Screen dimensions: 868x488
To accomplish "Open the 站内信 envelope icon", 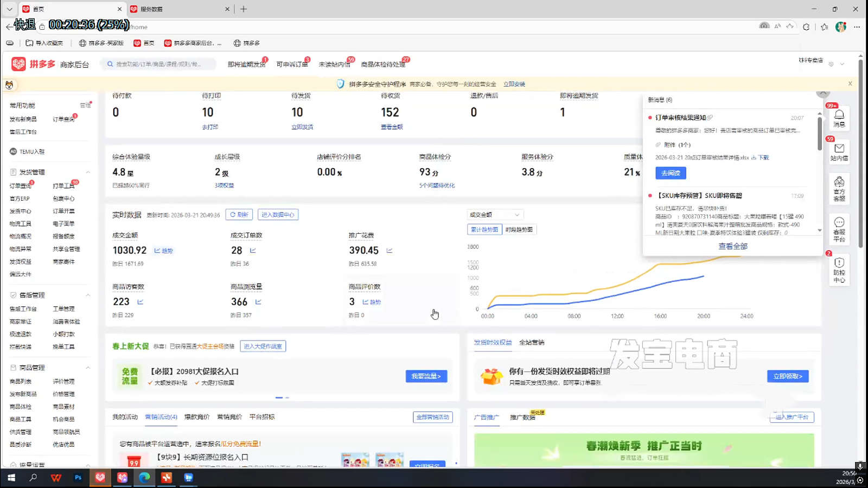I will [x=839, y=151].
